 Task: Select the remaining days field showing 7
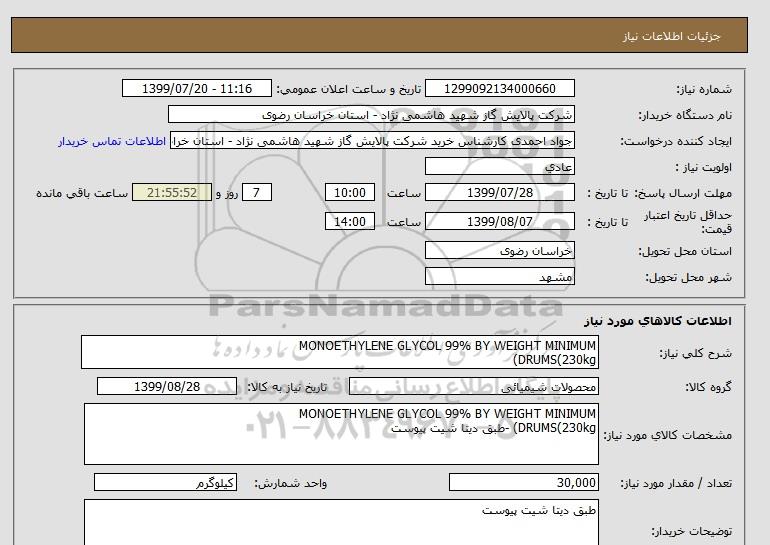pos(257,193)
